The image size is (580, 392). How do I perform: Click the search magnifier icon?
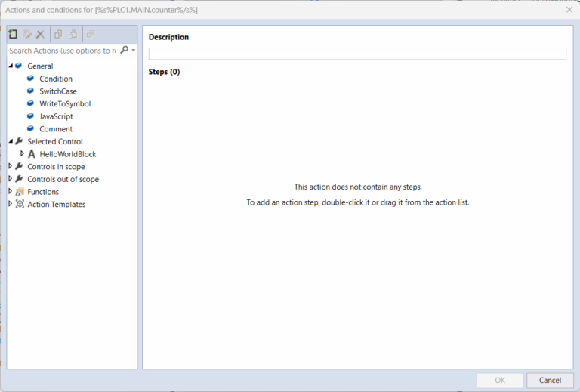point(124,50)
